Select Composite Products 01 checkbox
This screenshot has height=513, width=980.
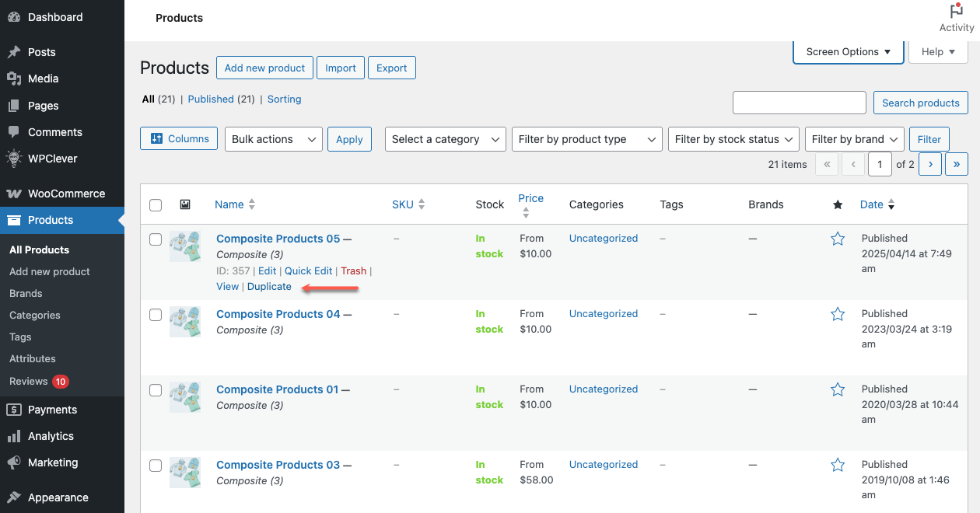point(156,390)
